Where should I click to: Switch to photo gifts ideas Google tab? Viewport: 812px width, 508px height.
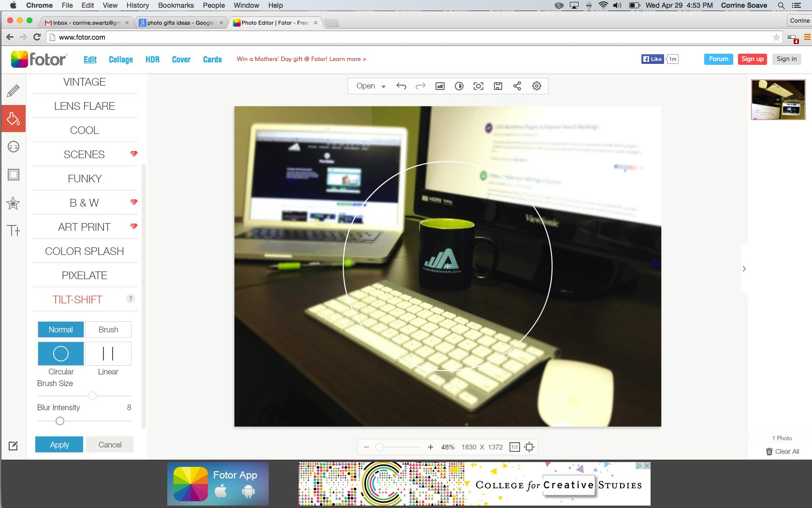click(x=180, y=23)
